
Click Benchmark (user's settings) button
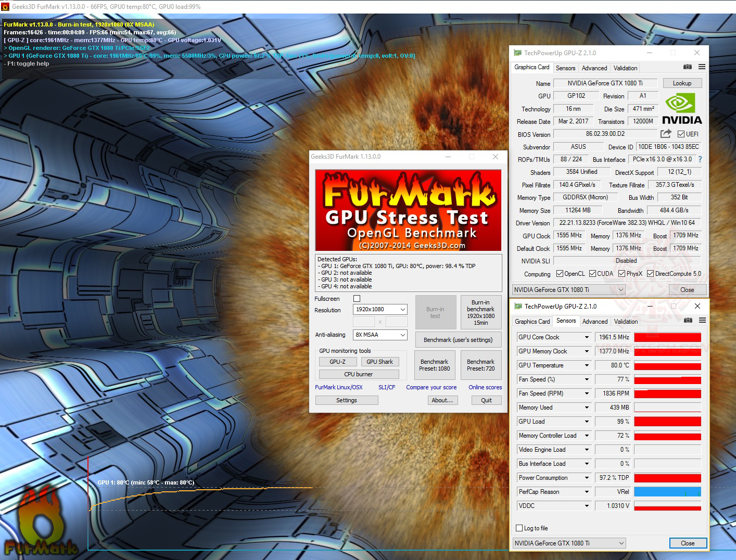click(x=458, y=340)
